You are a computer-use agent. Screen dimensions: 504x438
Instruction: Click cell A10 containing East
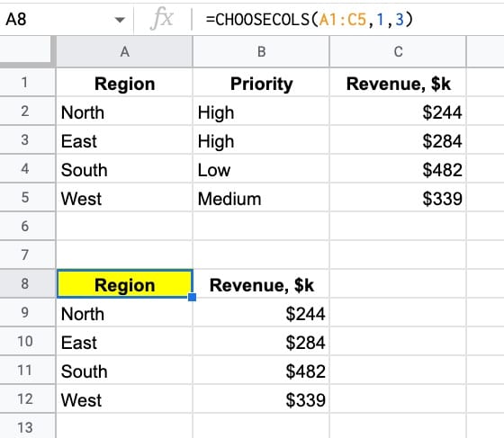point(125,342)
